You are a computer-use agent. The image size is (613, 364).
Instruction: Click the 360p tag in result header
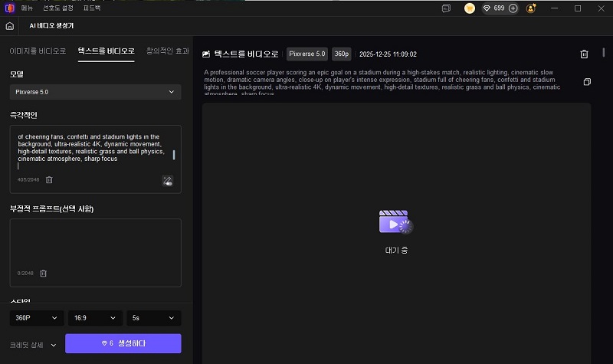coord(341,54)
